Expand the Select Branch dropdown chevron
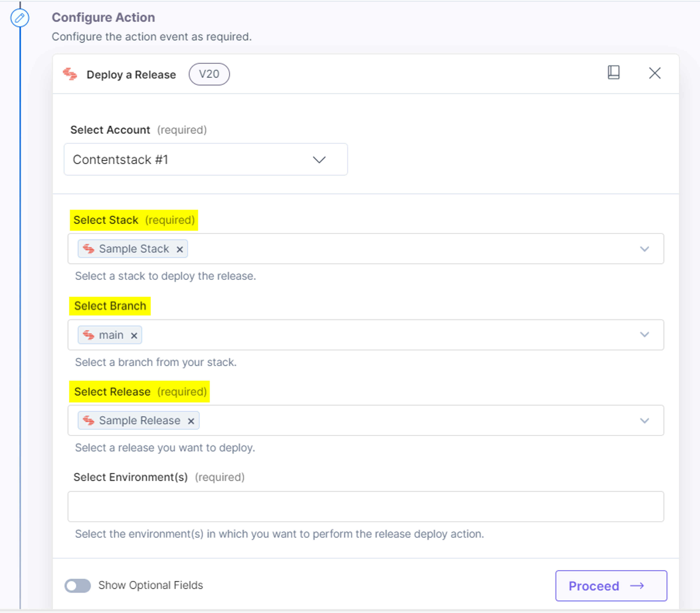 tap(644, 335)
